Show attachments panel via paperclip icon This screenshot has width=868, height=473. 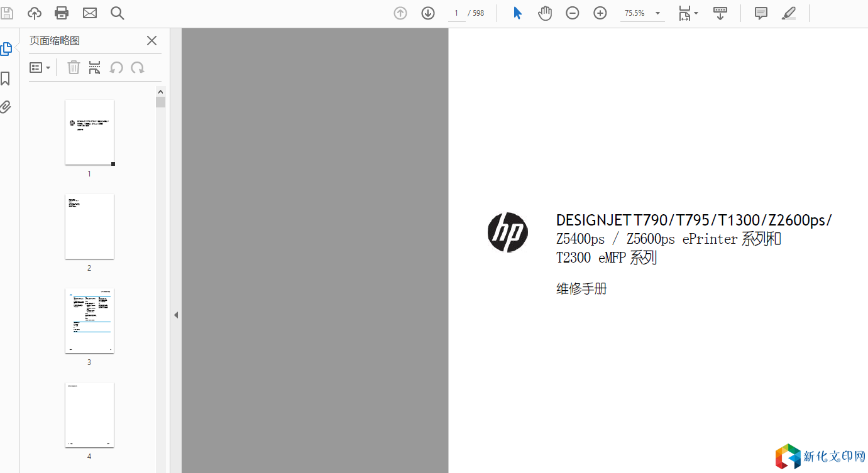coord(6,107)
